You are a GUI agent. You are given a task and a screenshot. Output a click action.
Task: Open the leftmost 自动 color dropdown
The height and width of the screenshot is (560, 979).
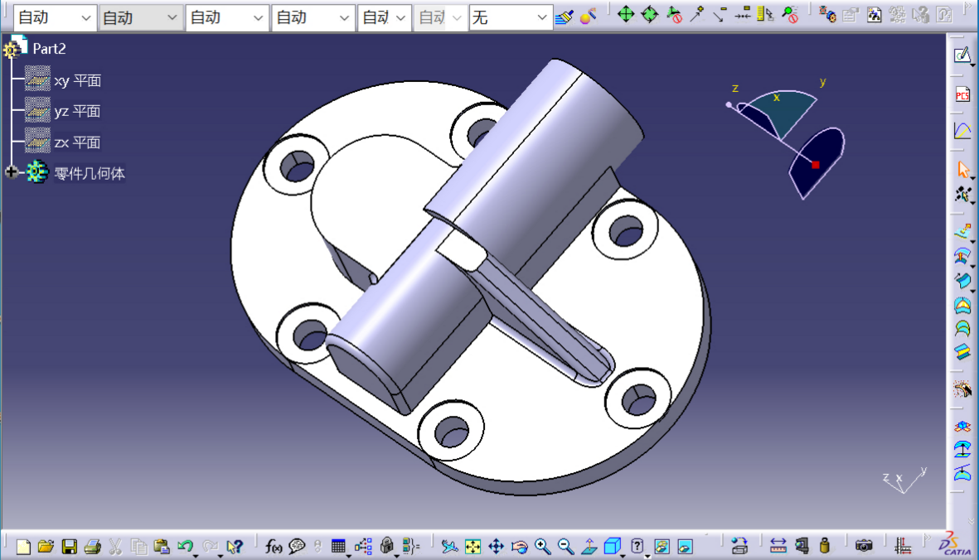[x=85, y=17]
